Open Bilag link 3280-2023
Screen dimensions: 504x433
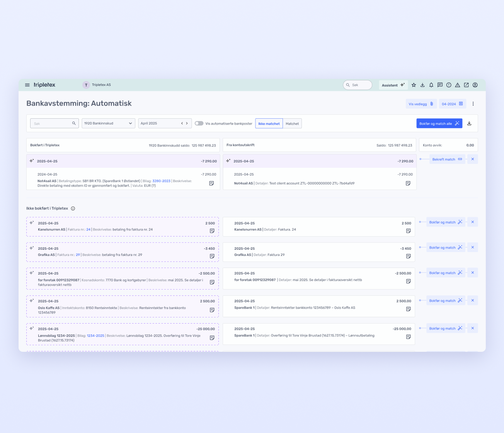tap(161, 181)
